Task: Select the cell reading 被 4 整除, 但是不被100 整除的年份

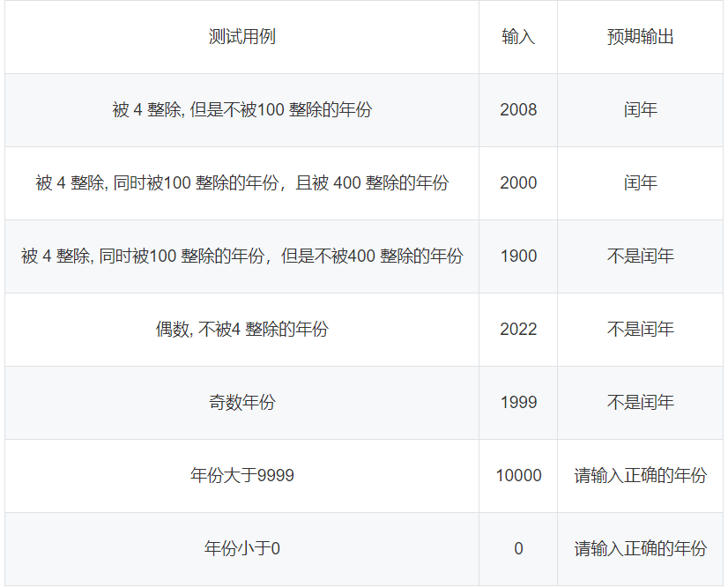Action: pos(241,110)
